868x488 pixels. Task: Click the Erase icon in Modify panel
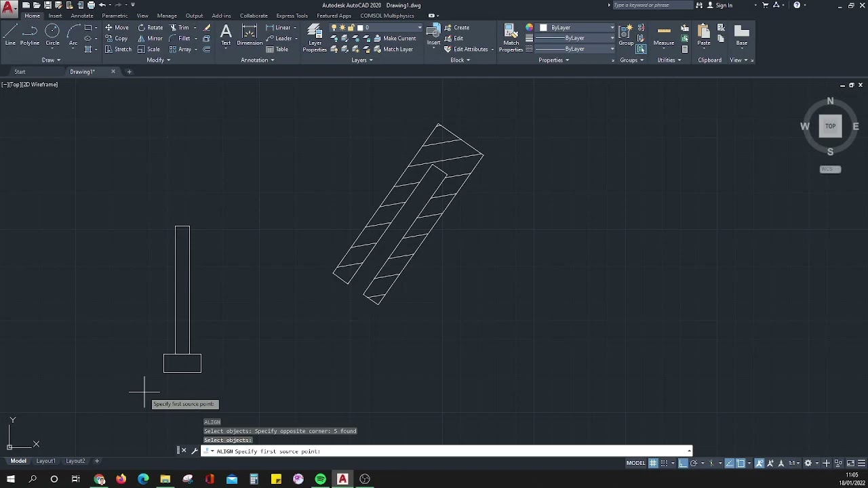point(207,28)
